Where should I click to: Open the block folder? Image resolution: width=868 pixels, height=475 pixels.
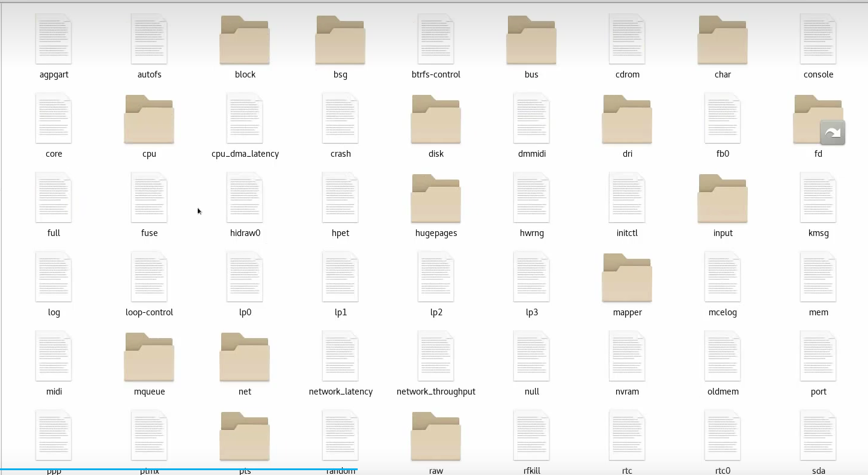coord(245,40)
